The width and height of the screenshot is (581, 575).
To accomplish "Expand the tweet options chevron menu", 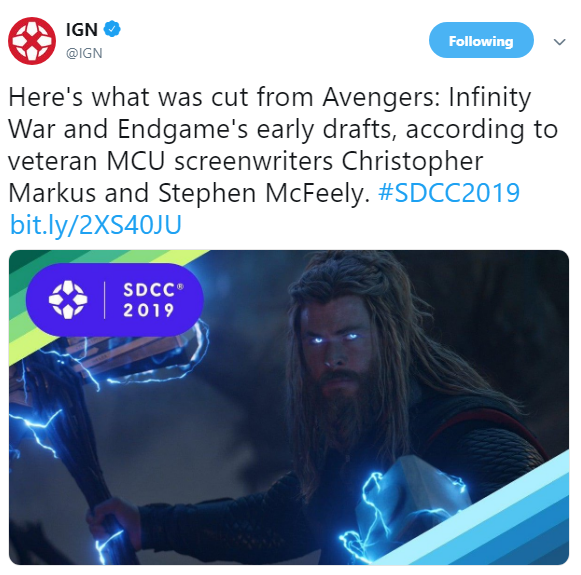I will (x=559, y=42).
